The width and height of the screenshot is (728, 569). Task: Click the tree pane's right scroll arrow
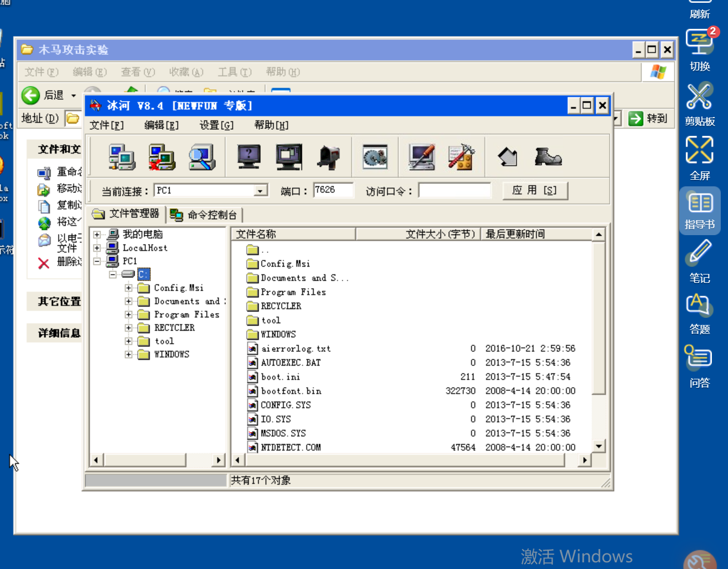pos(219,460)
